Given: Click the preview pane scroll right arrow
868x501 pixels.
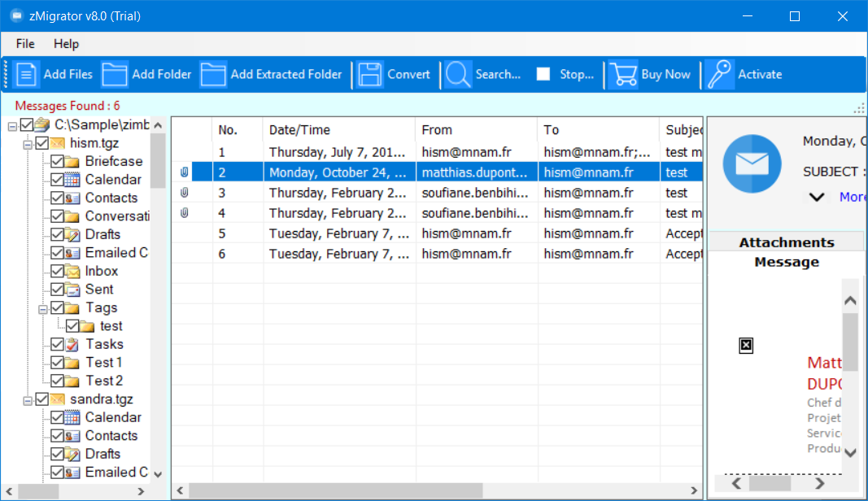Looking at the screenshot, I should coord(820,483).
